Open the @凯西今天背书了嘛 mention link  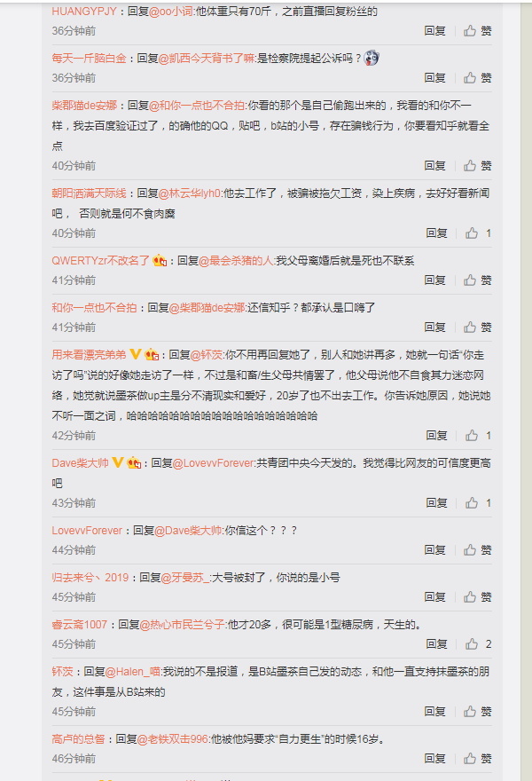tap(207, 59)
